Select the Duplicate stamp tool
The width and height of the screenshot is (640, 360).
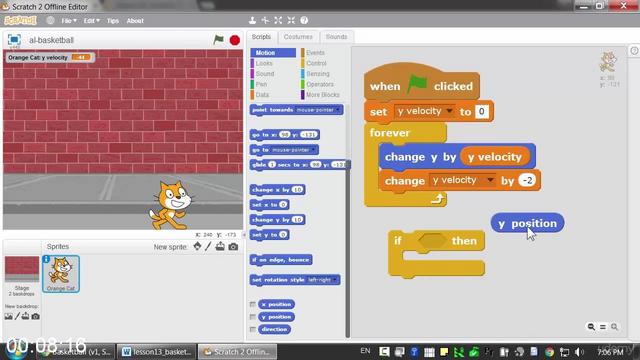click(253, 20)
